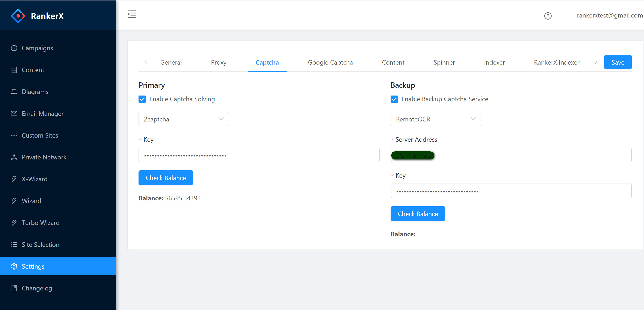The width and height of the screenshot is (644, 310).
Task: Open the RemoteOCR backup service dropdown
Action: click(x=436, y=119)
